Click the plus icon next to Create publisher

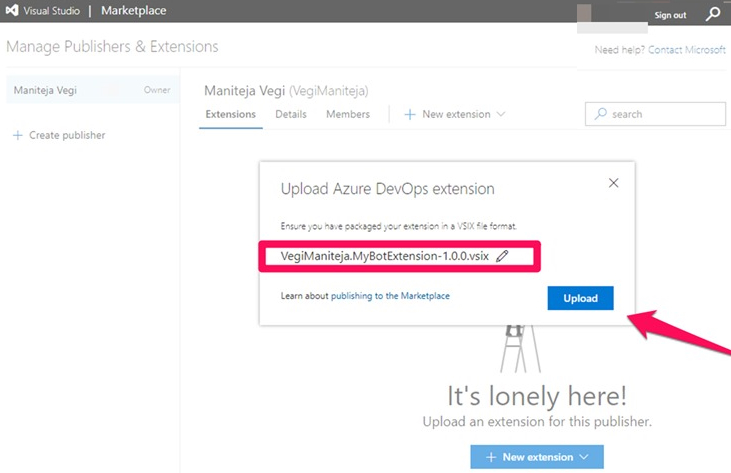tap(17, 135)
